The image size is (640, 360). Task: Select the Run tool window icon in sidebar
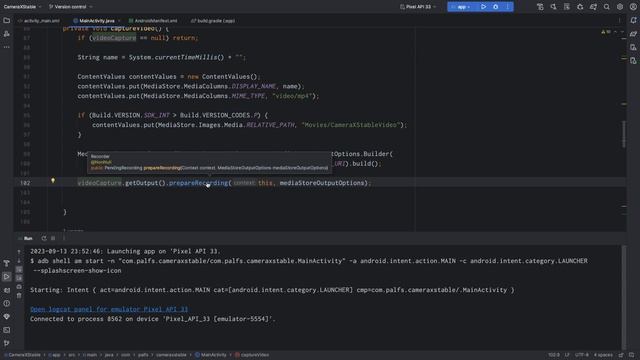(x=7, y=277)
